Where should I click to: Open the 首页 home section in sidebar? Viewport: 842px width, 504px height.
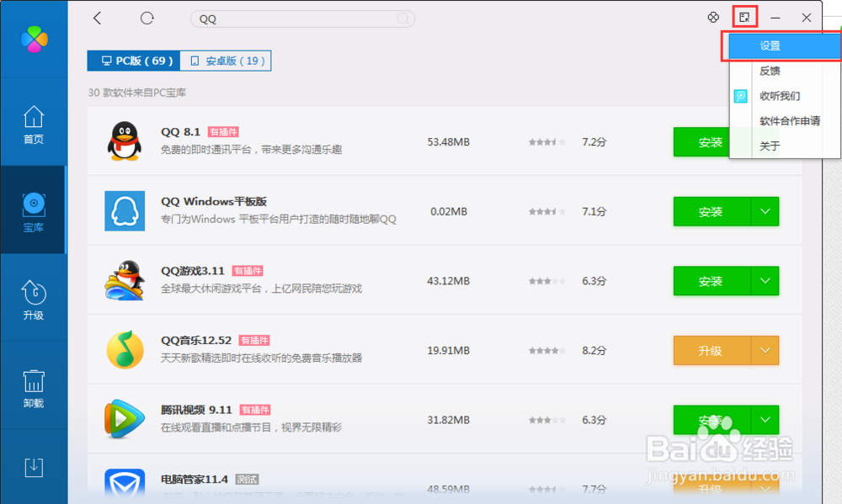click(34, 125)
